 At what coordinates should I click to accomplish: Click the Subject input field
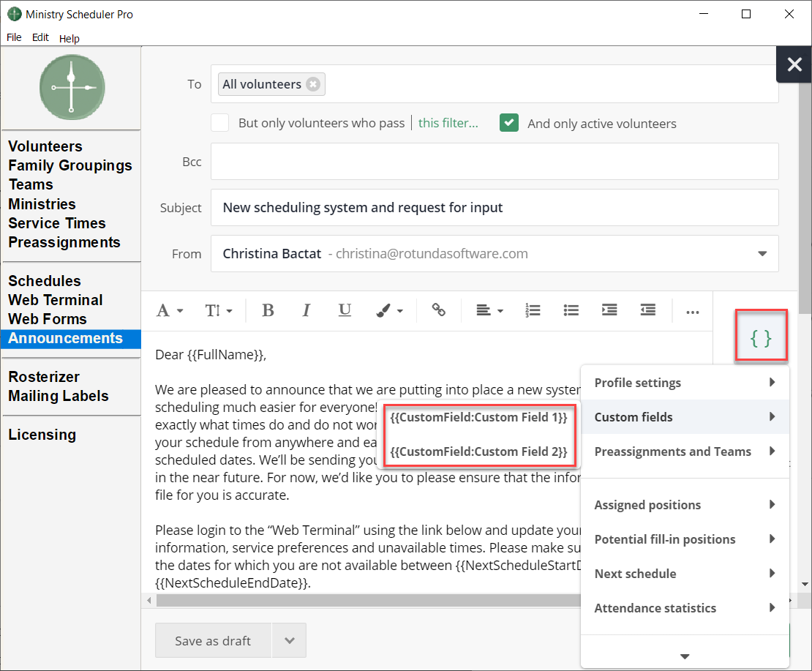pos(495,208)
